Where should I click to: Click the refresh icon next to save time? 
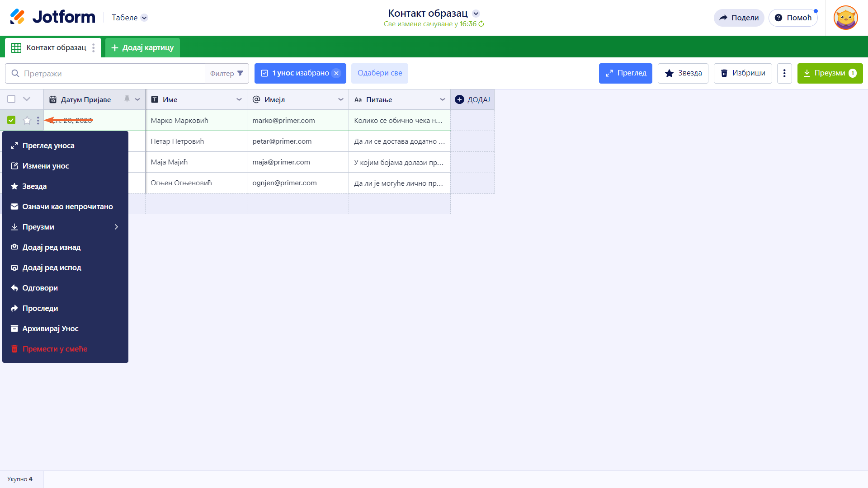[481, 24]
